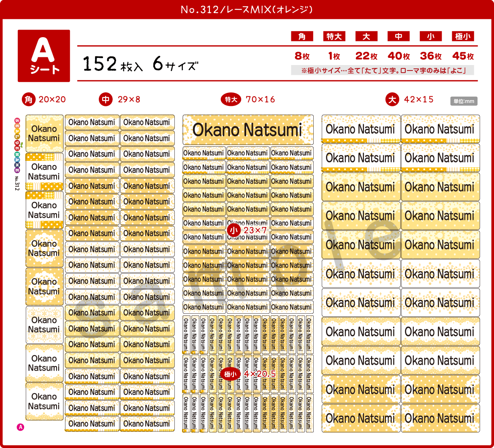The height and width of the screenshot is (448, 494).
Task: Select the rectangular 極小 label above 45枚
Action: [x=462, y=36]
